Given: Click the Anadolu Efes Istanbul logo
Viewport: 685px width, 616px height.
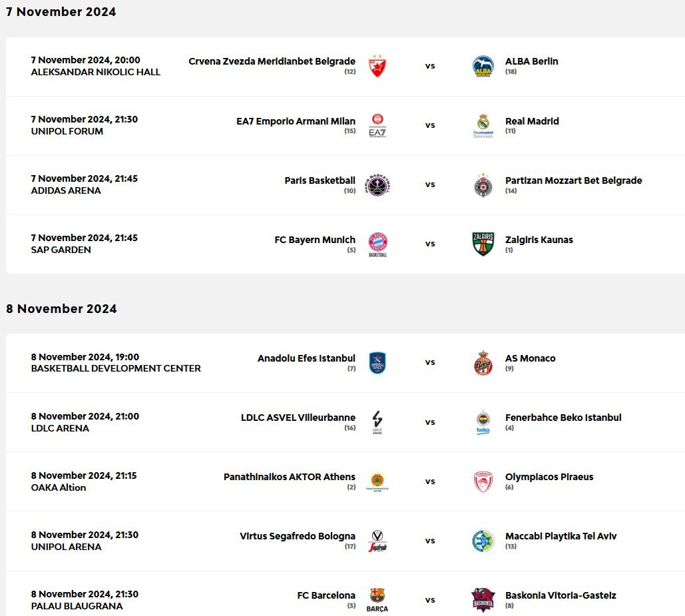Looking at the screenshot, I should 377,362.
